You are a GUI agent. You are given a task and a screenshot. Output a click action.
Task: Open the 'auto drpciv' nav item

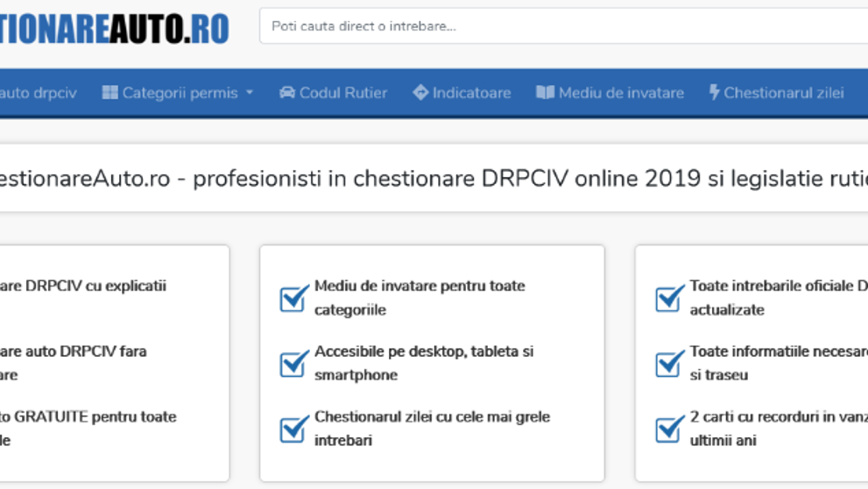(x=39, y=93)
